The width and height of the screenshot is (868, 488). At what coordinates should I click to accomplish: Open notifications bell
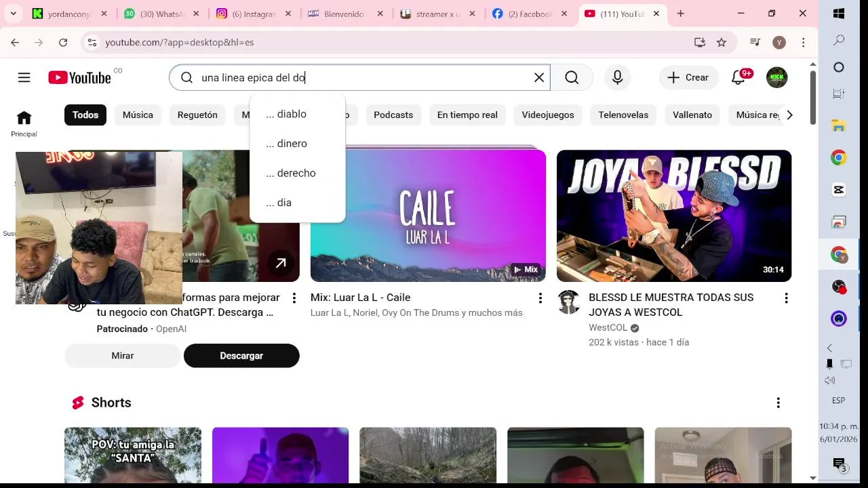(x=738, y=77)
